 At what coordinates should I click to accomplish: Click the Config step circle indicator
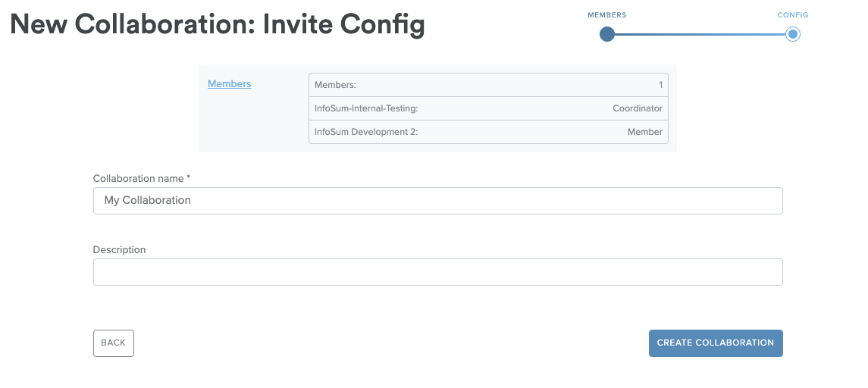(793, 34)
